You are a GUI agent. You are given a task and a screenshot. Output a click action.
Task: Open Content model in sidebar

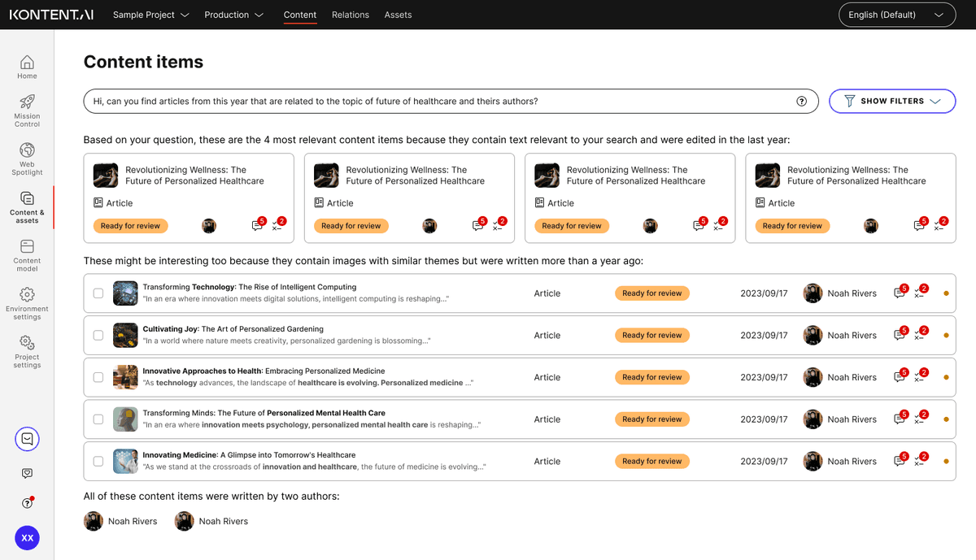27,254
